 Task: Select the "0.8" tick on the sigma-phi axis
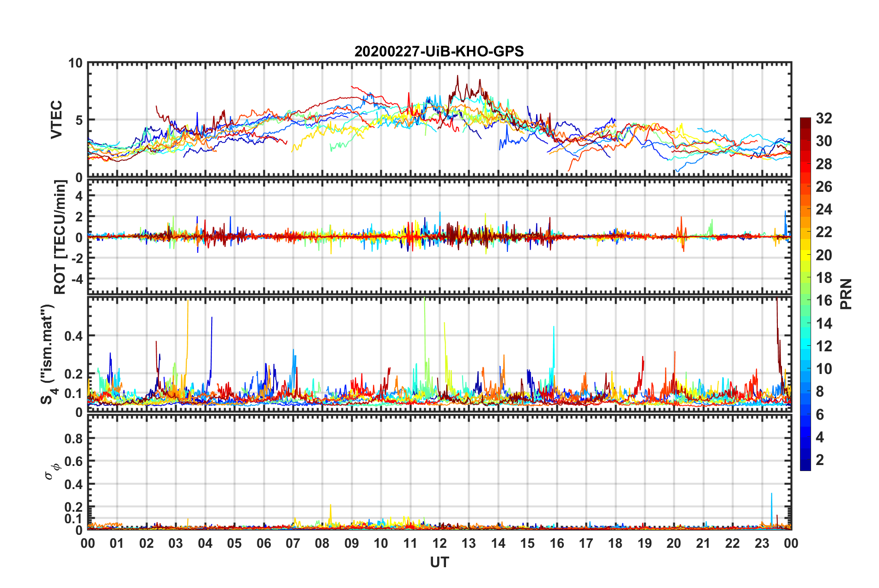pos(73,438)
